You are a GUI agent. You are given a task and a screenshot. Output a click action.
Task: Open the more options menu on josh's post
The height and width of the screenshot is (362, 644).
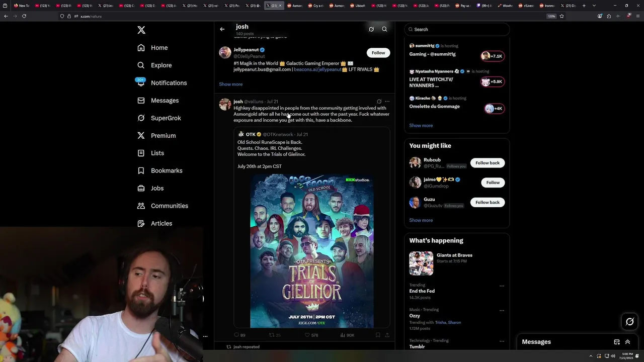click(x=387, y=102)
